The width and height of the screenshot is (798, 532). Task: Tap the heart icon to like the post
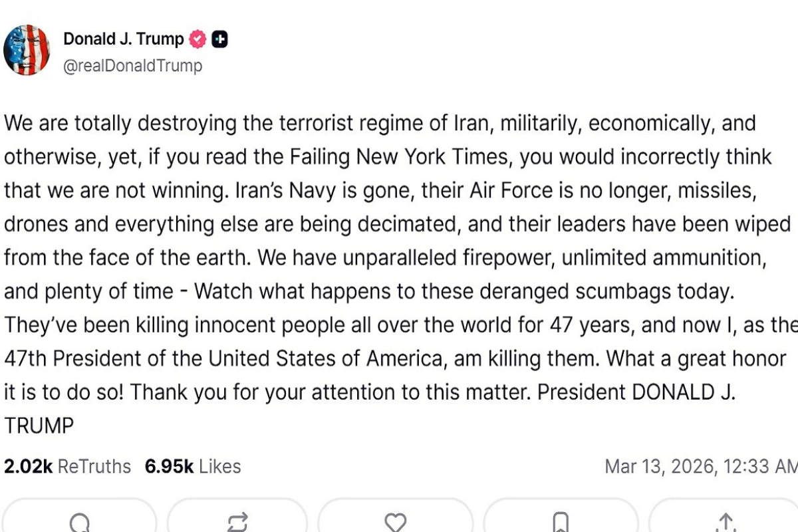pyautogui.click(x=396, y=522)
